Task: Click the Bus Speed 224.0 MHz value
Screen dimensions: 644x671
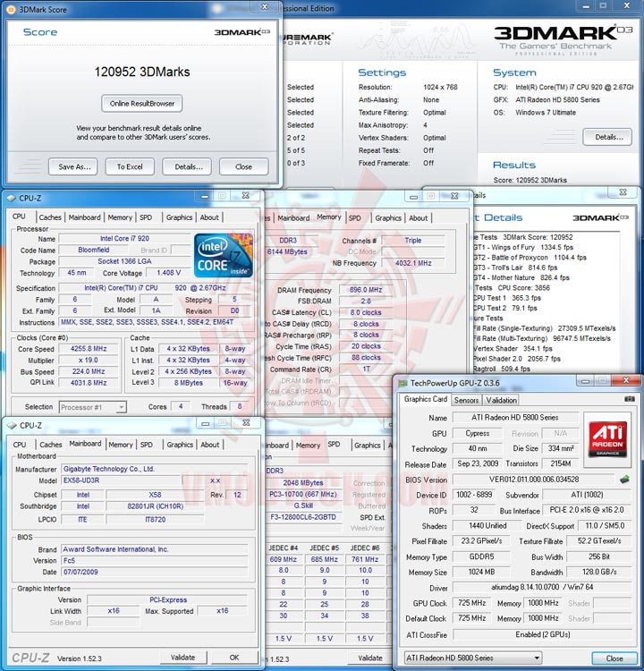Action: [x=89, y=371]
